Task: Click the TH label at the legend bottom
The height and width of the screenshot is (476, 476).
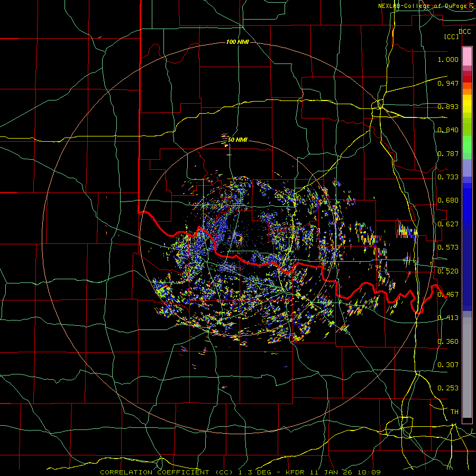Action: point(454,412)
